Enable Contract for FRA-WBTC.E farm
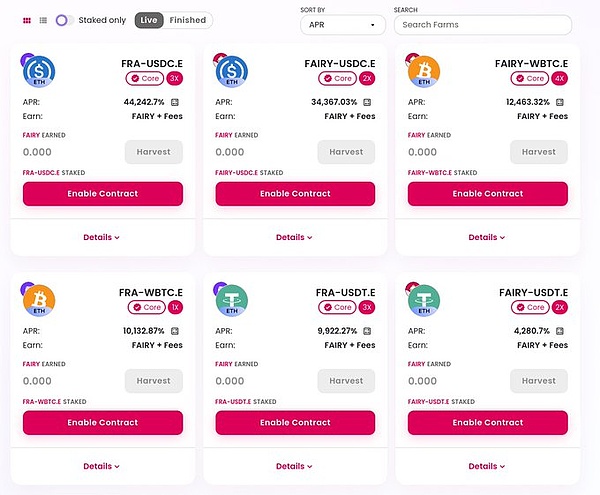Viewport: 600px width, 495px height. [x=103, y=422]
